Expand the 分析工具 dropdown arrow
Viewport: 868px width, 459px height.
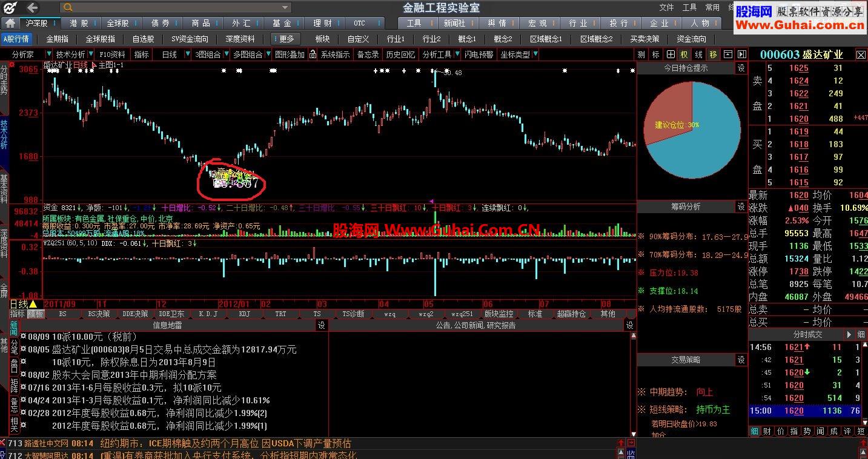[457, 54]
